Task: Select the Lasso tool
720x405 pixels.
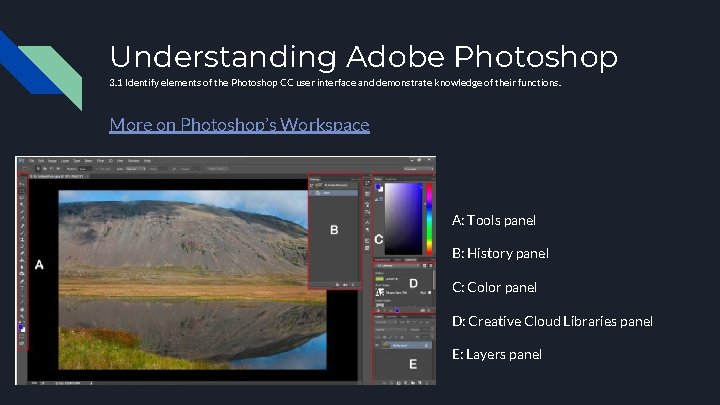Action: pos(22,197)
